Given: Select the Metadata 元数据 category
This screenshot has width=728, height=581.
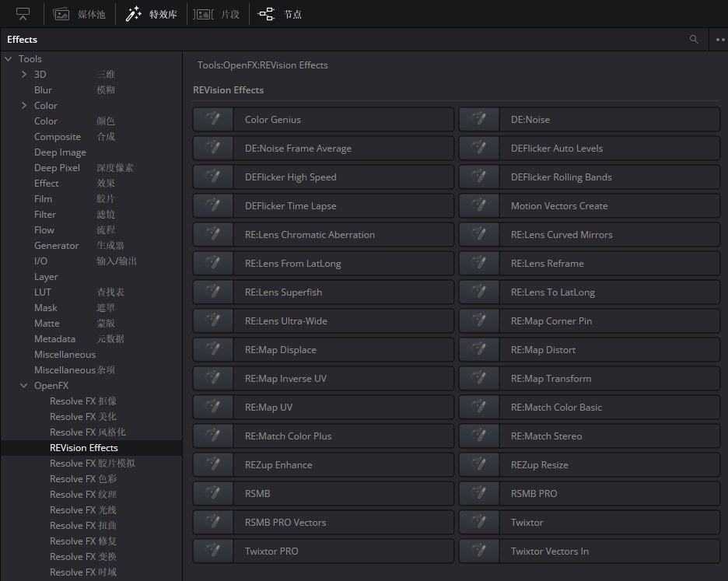Looking at the screenshot, I should coord(79,339).
